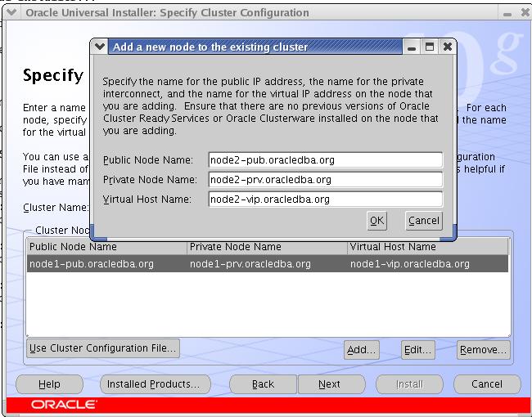Open Installed Products list
The height and width of the screenshot is (417, 532).
coord(156,384)
